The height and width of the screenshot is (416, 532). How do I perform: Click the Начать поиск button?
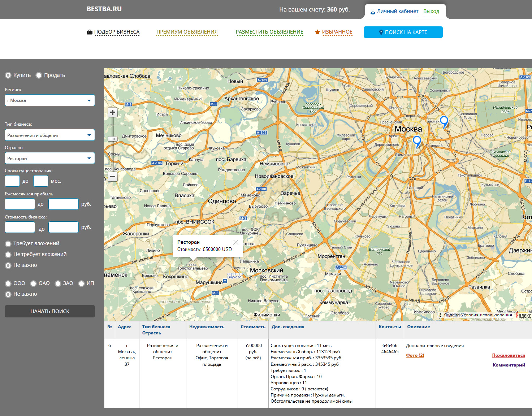pos(50,311)
